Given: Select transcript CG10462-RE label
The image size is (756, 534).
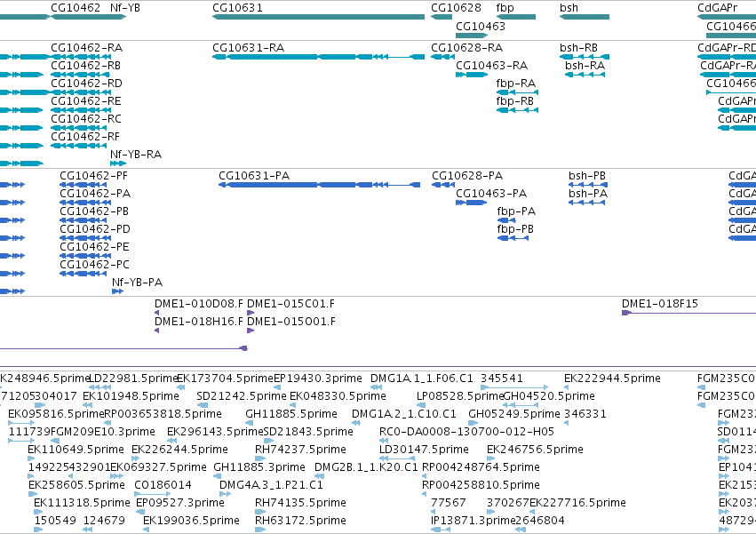Looking at the screenshot, I should pos(86,101).
